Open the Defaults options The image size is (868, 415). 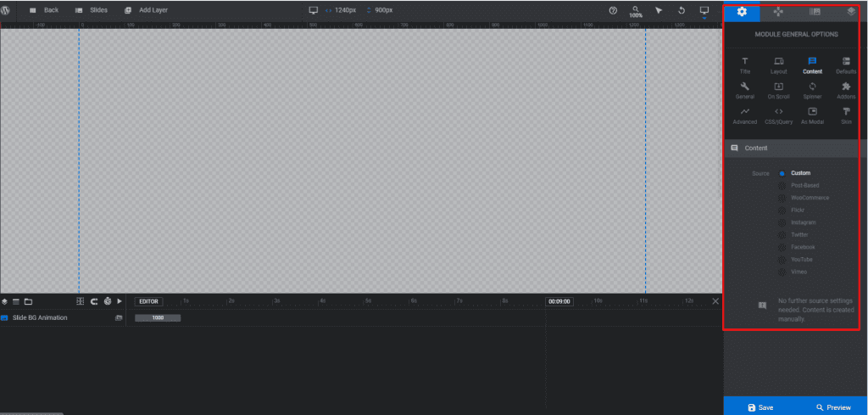[x=846, y=65]
